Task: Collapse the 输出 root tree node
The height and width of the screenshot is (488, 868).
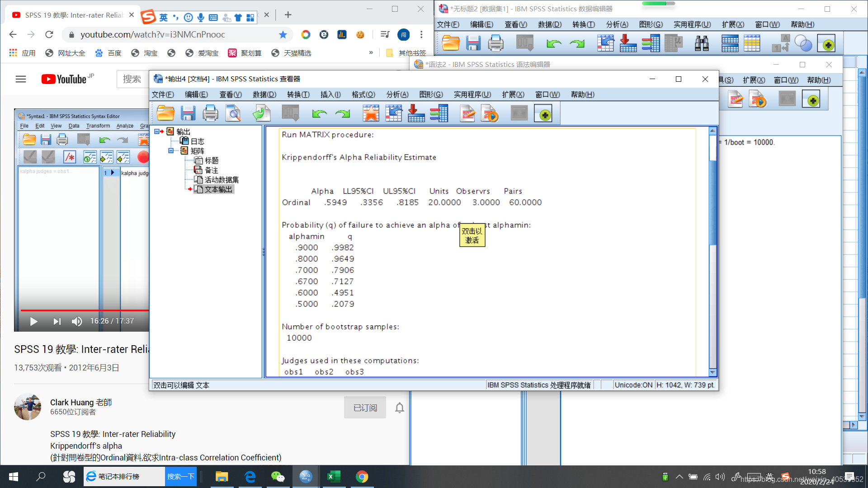Action: coord(156,131)
